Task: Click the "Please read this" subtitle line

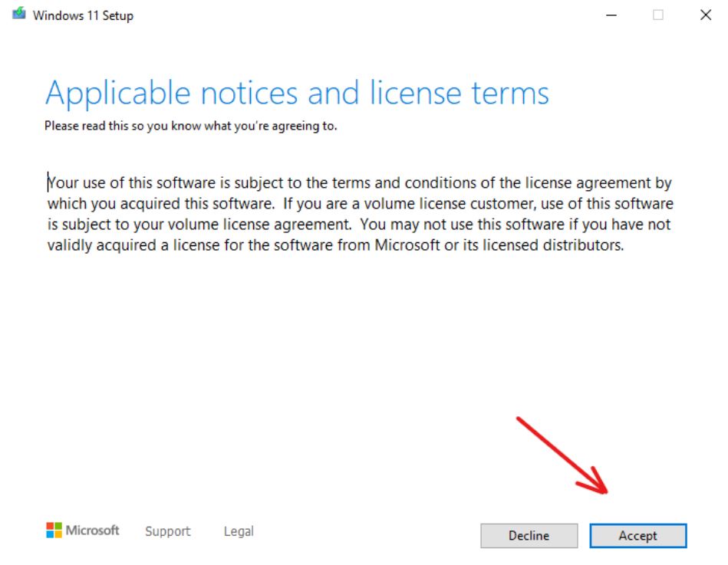Action: pos(190,126)
